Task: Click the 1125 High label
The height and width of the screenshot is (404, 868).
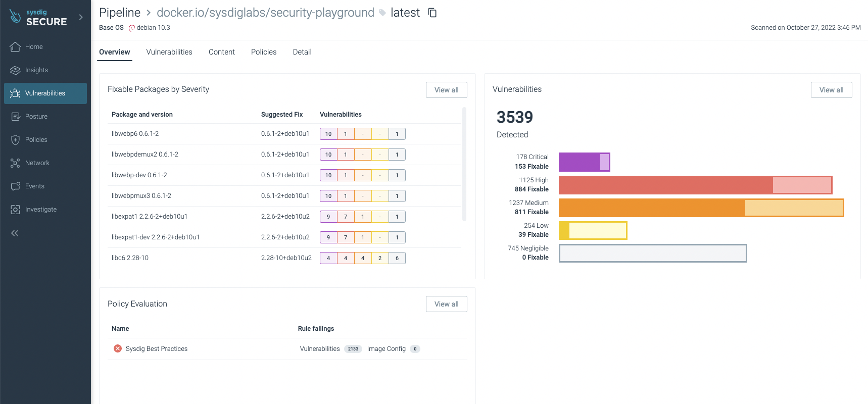Action: (x=534, y=180)
